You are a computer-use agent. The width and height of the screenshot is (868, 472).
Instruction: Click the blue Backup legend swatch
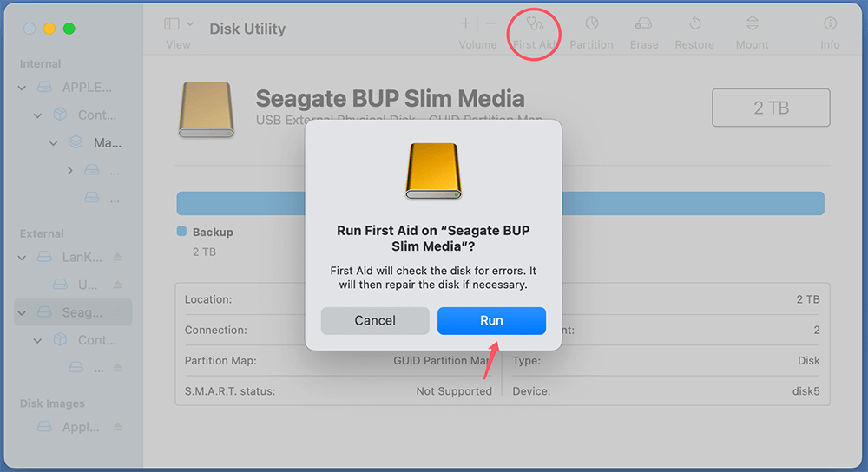[x=181, y=232]
